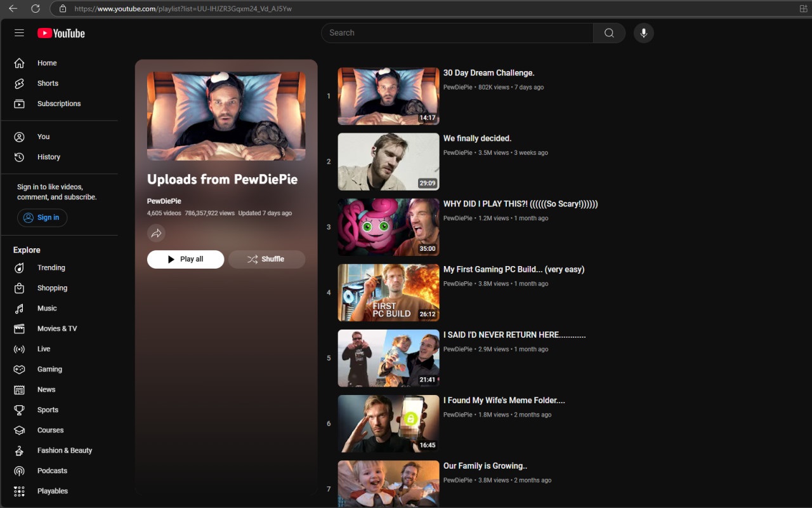This screenshot has width=812, height=508.
Task: Reload the page in the browser
Action: pos(36,9)
